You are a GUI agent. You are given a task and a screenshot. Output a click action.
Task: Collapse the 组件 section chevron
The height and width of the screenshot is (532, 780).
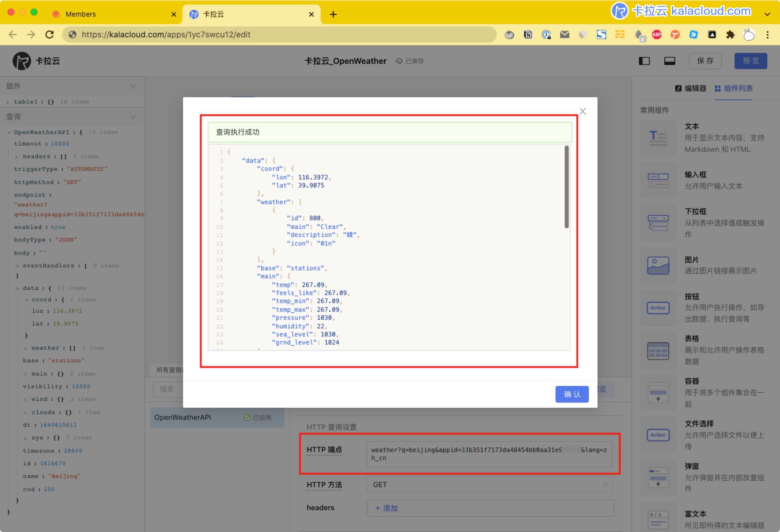(x=133, y=86)
